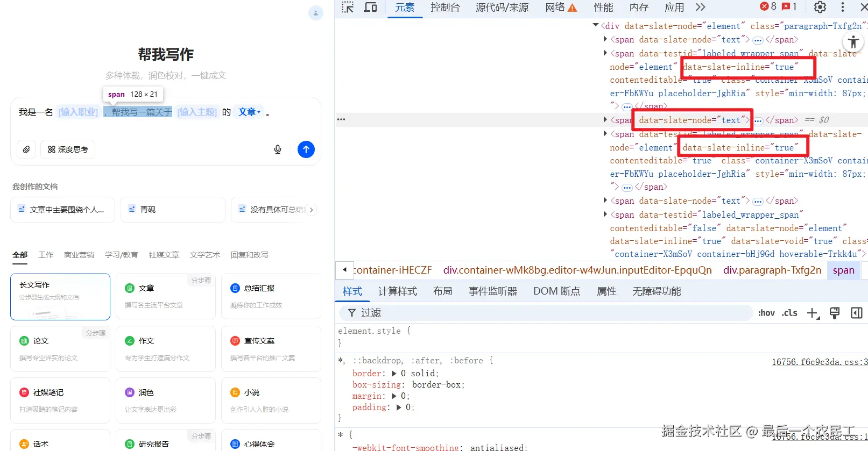Viewport: 868px width, 451px height.
Task: Switch to the 源代码/来源 Sources tab
Action: coord(502,8)
